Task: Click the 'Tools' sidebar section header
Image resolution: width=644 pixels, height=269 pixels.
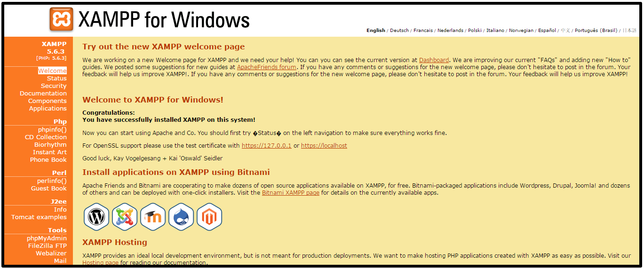Action: [x=57, y=230]
